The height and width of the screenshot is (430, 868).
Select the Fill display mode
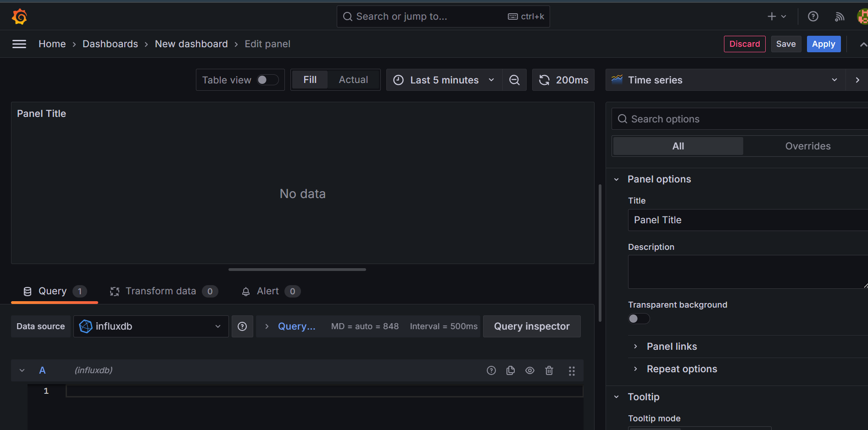pos(310,80)
